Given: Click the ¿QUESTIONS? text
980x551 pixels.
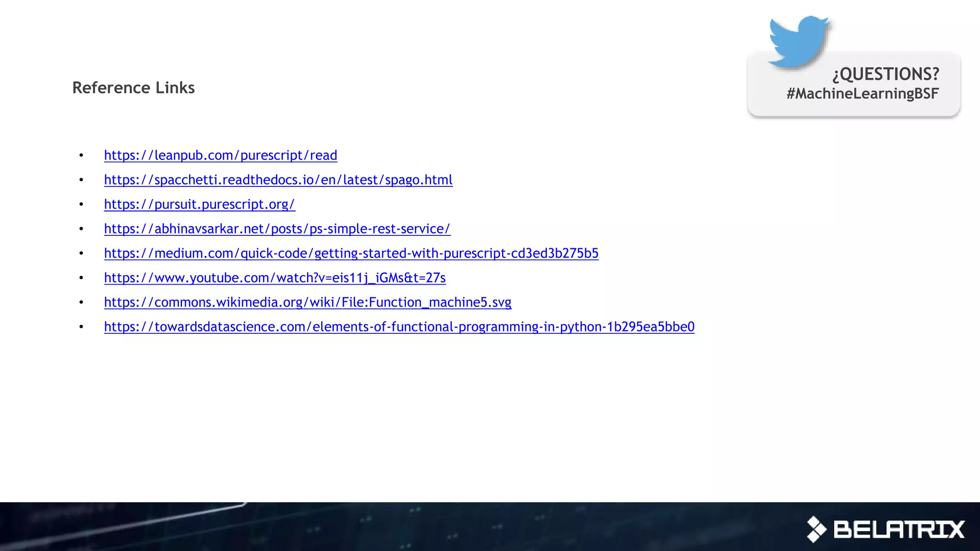Looking at the screenshot, I should pos(886,74).
